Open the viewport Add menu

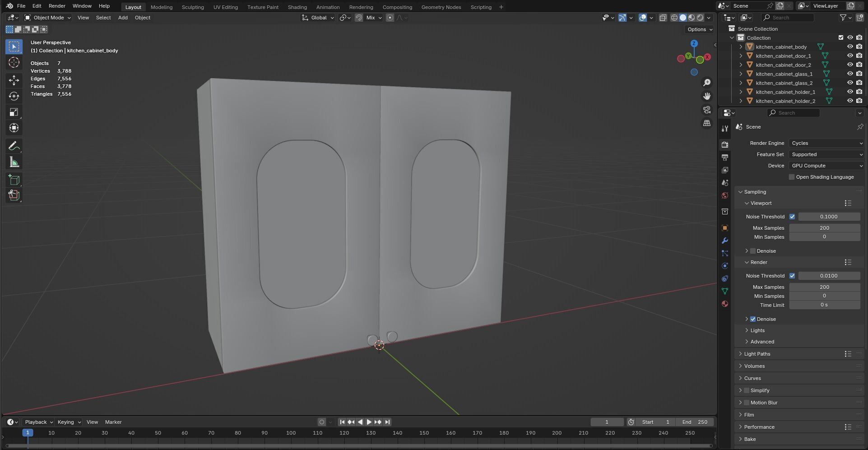[x=123, y=18]
